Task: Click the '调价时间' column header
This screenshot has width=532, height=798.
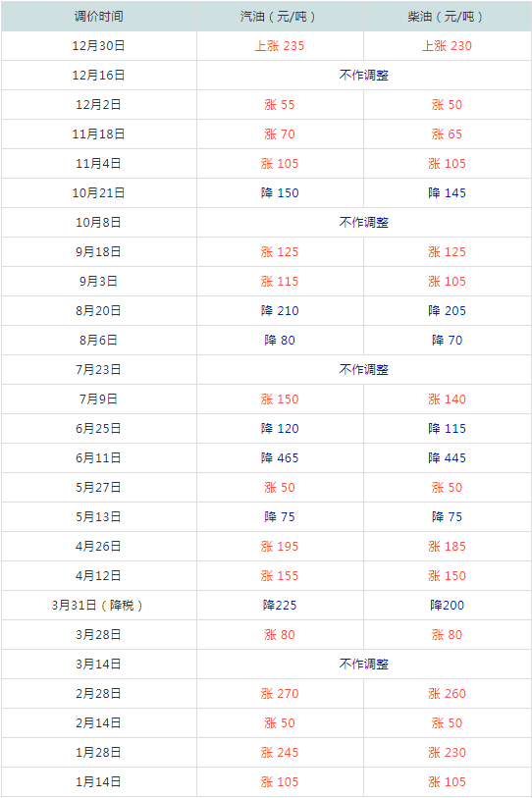Action: tap(99, 17)
